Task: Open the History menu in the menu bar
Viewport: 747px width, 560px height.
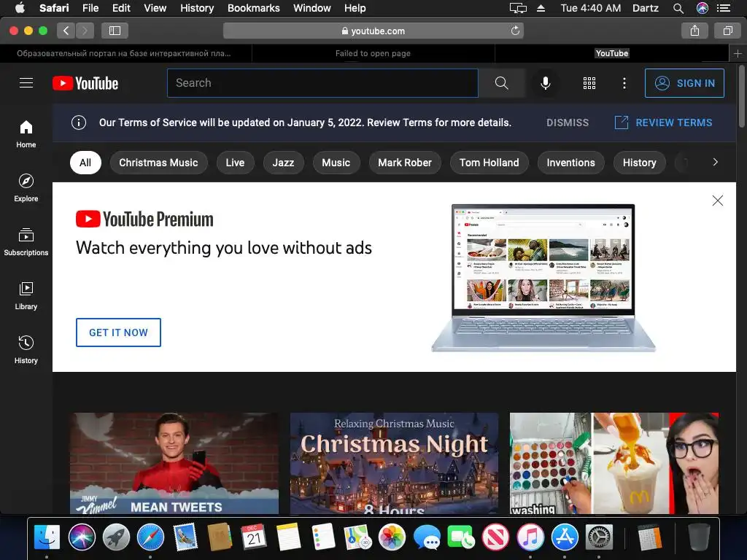Action: [x=197, y=8]
